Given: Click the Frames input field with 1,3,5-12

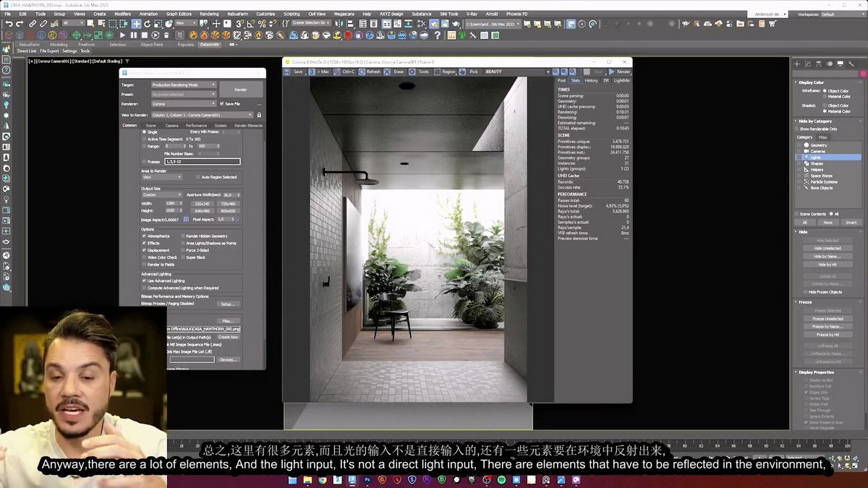Looking at the screenshot, I should pyautogui.click(x=203, y=161).
